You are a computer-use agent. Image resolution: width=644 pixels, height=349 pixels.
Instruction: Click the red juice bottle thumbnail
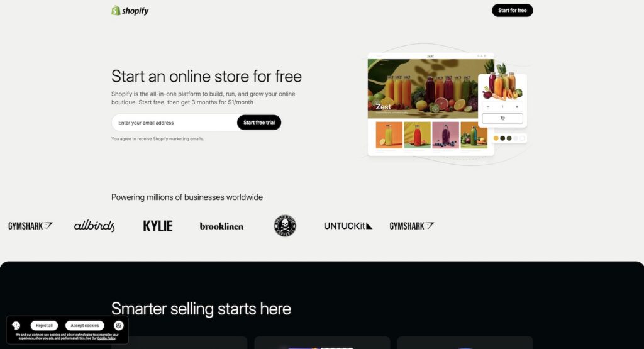point(418,135)
